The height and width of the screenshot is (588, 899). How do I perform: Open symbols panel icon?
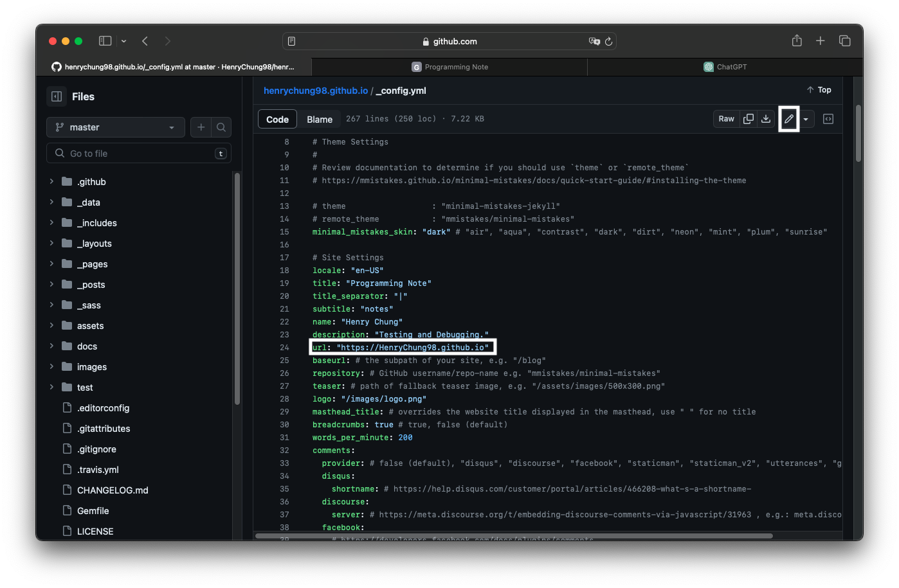tap(828, 119)
